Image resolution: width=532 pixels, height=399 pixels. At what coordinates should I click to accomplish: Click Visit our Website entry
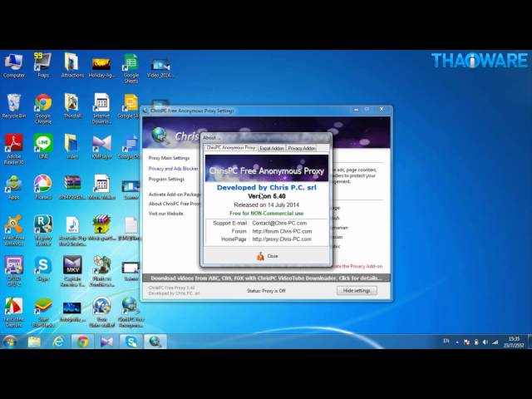click(x=165, y=214)
